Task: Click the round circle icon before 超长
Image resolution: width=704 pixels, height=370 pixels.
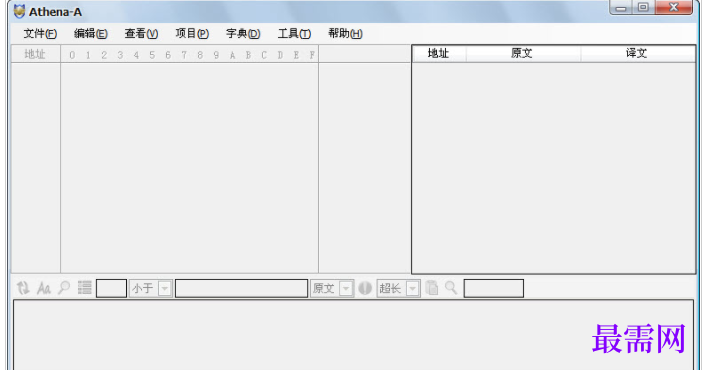Action: click(x=365, y=288)
